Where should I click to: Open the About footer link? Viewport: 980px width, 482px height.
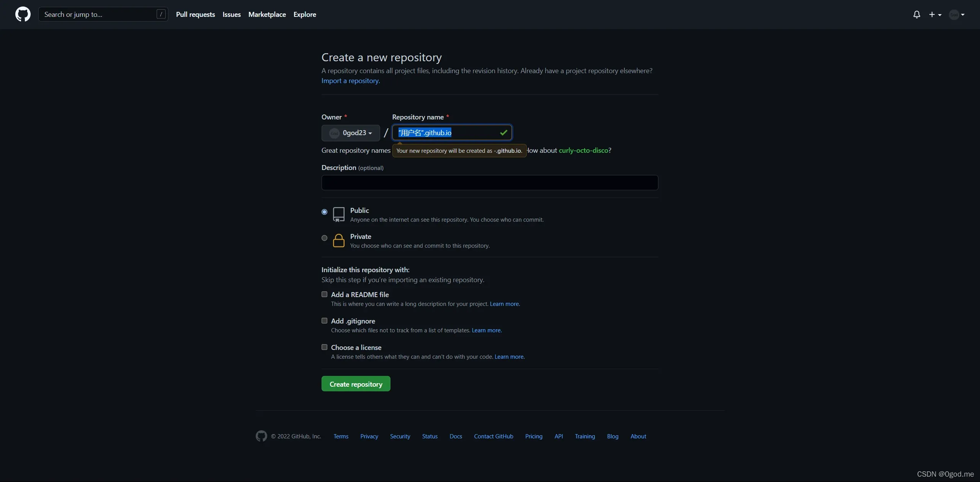[x=638, y=436]
